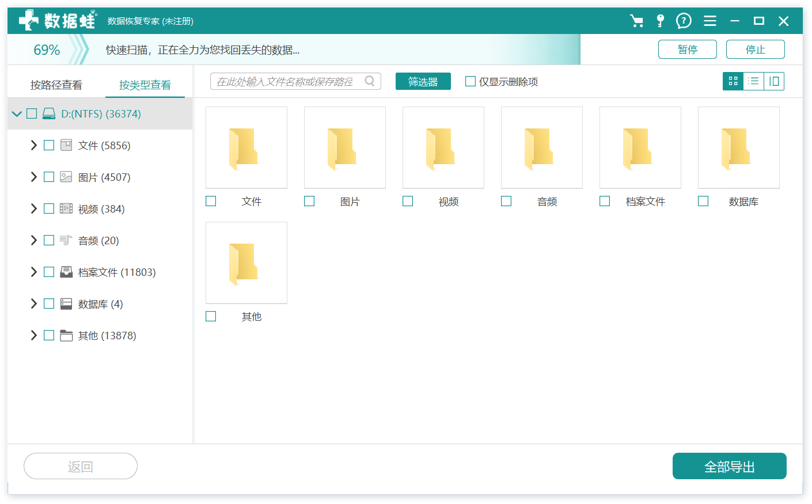Switch to preview pane view
Image resolution: width=812 pixels, height=504 pixels.
click(774, 81)
